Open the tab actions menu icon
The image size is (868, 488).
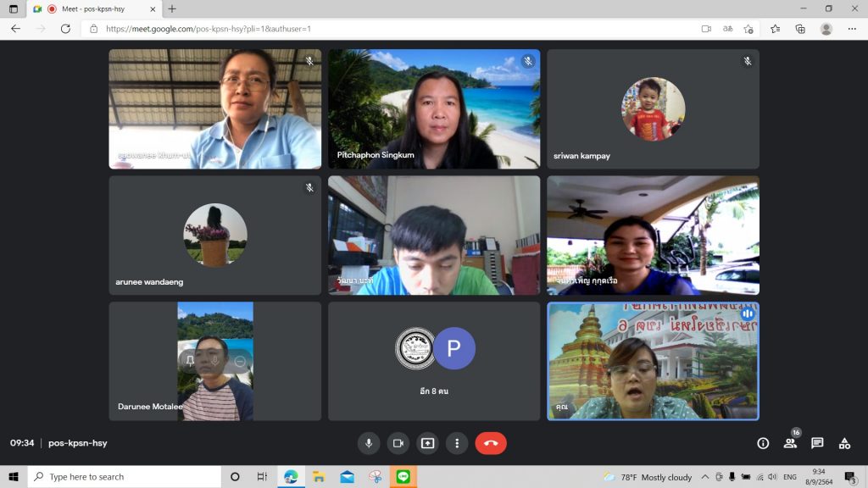tap(14, 8)
